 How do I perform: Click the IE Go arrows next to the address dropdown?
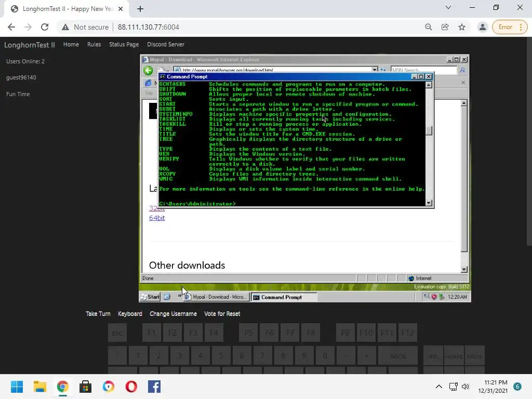coord(383,70)
